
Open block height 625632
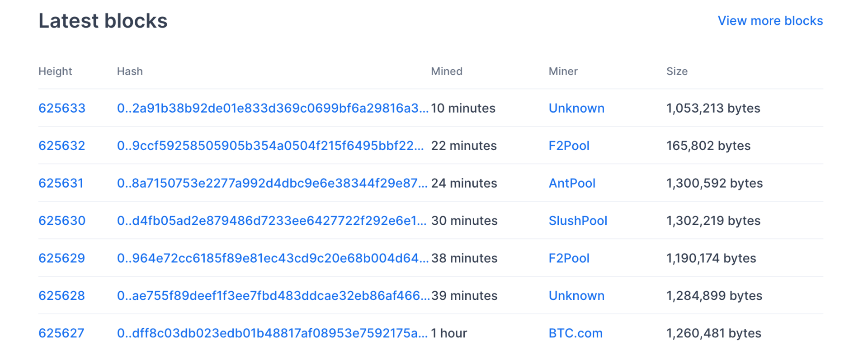[x=62, y=146]
